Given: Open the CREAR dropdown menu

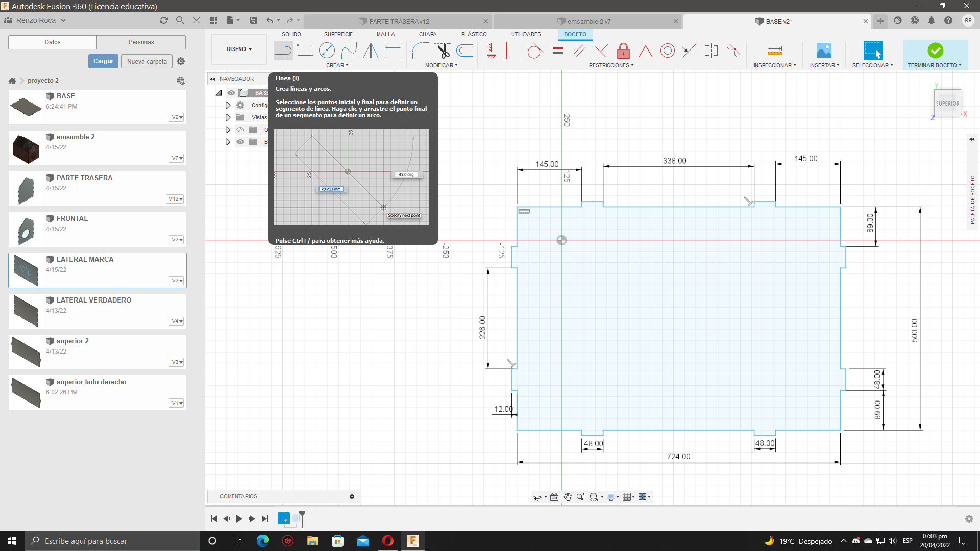Looking at the screenshot, I should [337, 65].
